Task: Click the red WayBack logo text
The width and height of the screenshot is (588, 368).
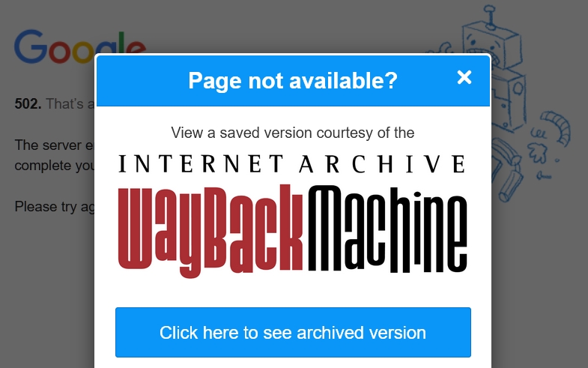Action: (210, 231)
